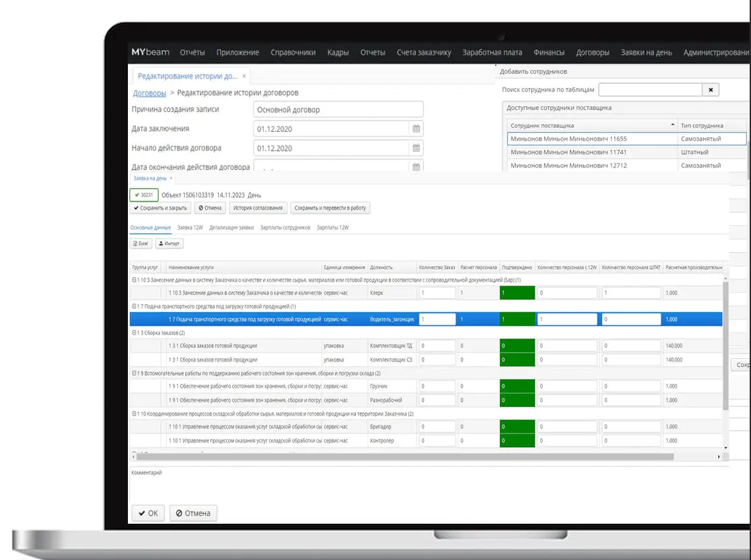Toggle confirmation cell on Водитель_загонщик row
This screenshot has height=560, width=751.
(x=517, y=319)
